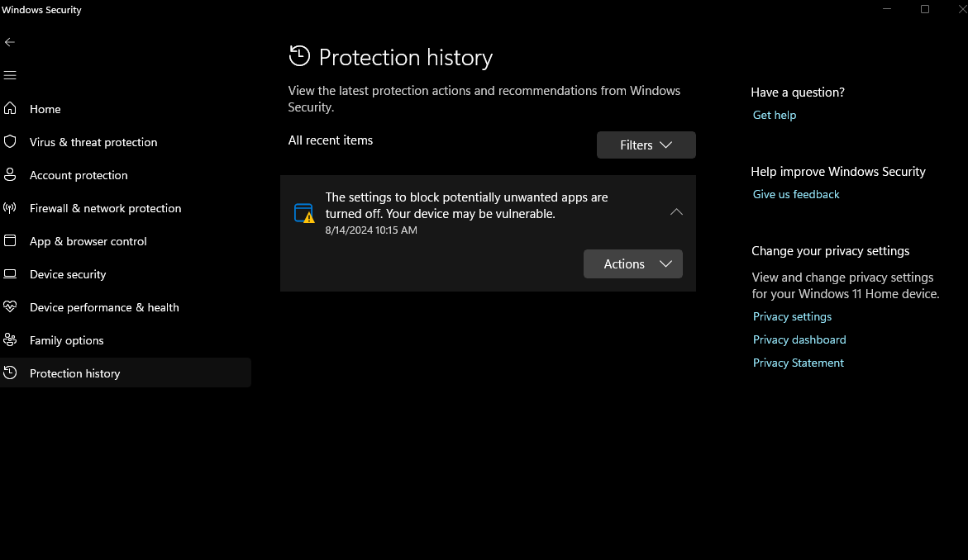This screenshot has height=560, width=968.
Task: Click the back arrow icon
Action: click(x=9, y=42)
